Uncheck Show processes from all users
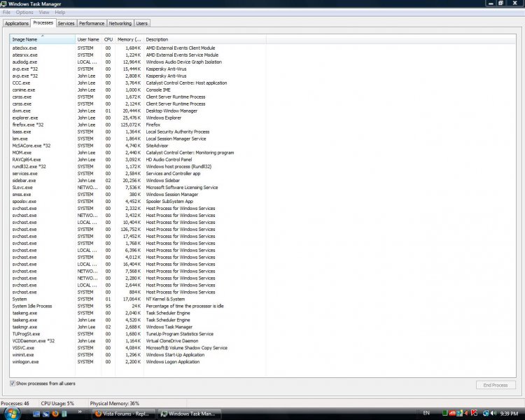The height and width of the screenshot is (420, 525). pyautogui.click(x=13, y=384)
